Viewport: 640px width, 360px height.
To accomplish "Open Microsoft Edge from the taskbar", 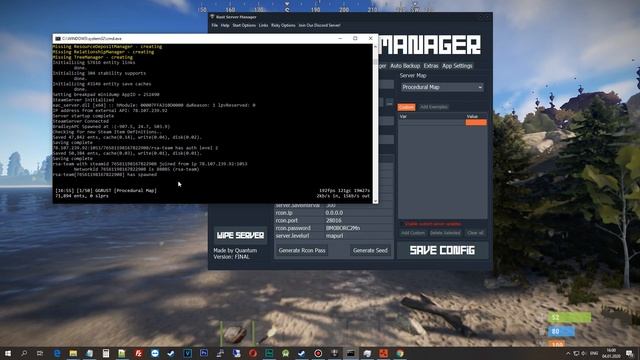I will coord(57,353).
